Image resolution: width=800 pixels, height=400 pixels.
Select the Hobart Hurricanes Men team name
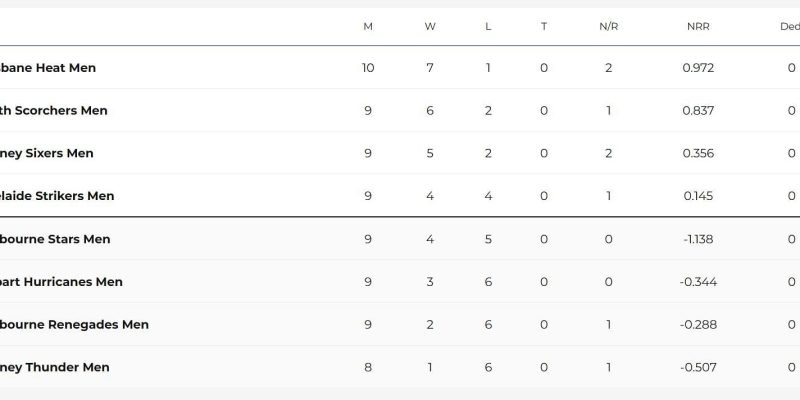coord(61,283)
